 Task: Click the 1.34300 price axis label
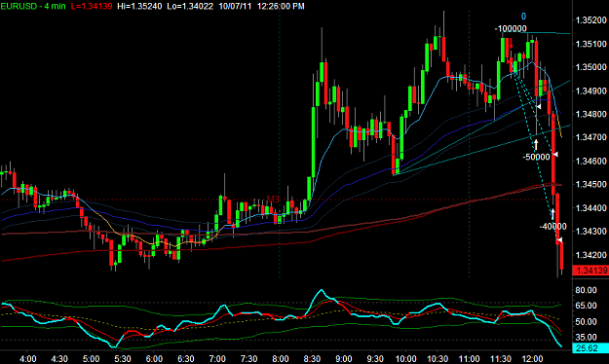tap(591, 232)
